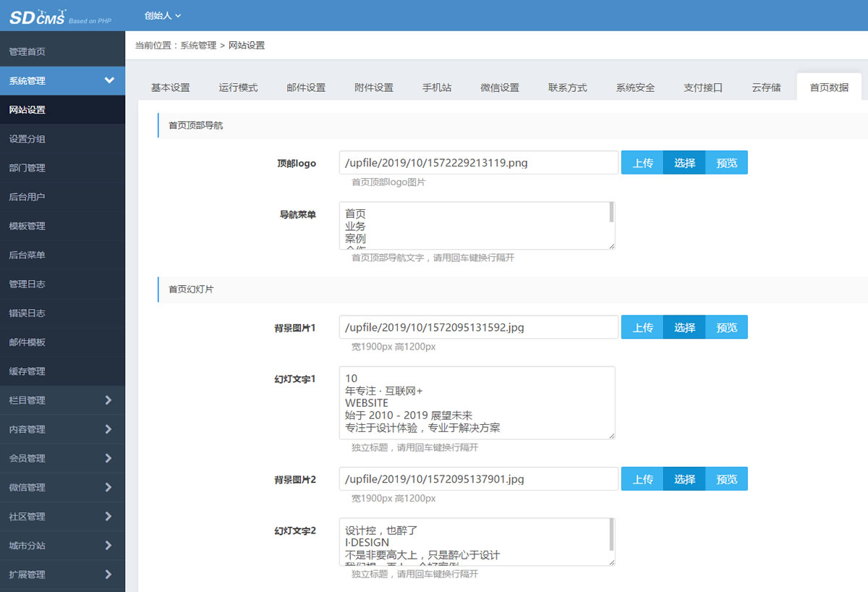Switch to the 附件设置 tab
This screenshot has width=868, height=592.
point(374,88)
